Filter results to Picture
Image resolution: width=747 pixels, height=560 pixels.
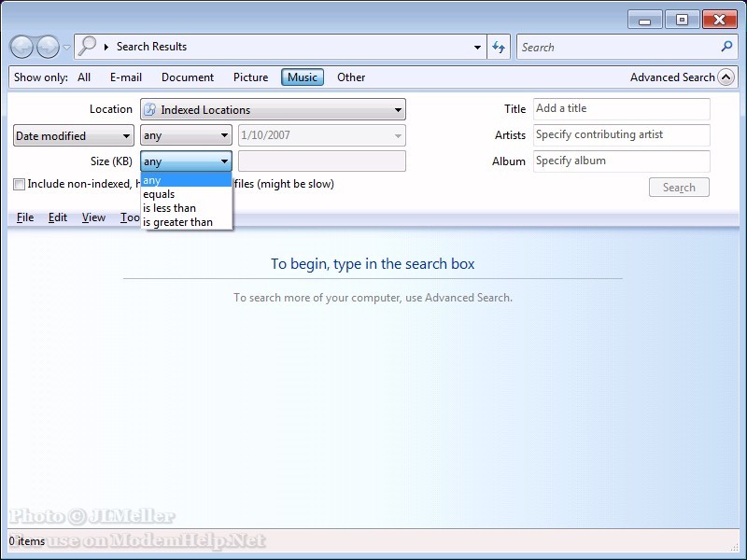(x=250, y=77)
